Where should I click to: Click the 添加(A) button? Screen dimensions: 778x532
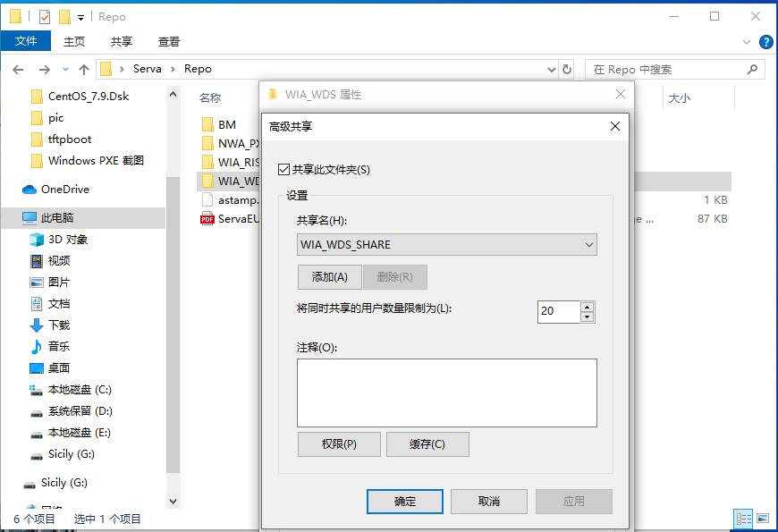pyautogui.click(x=329, y=277)
